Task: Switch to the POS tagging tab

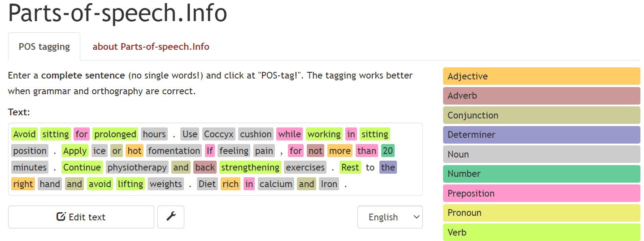Action: [44, 47]
